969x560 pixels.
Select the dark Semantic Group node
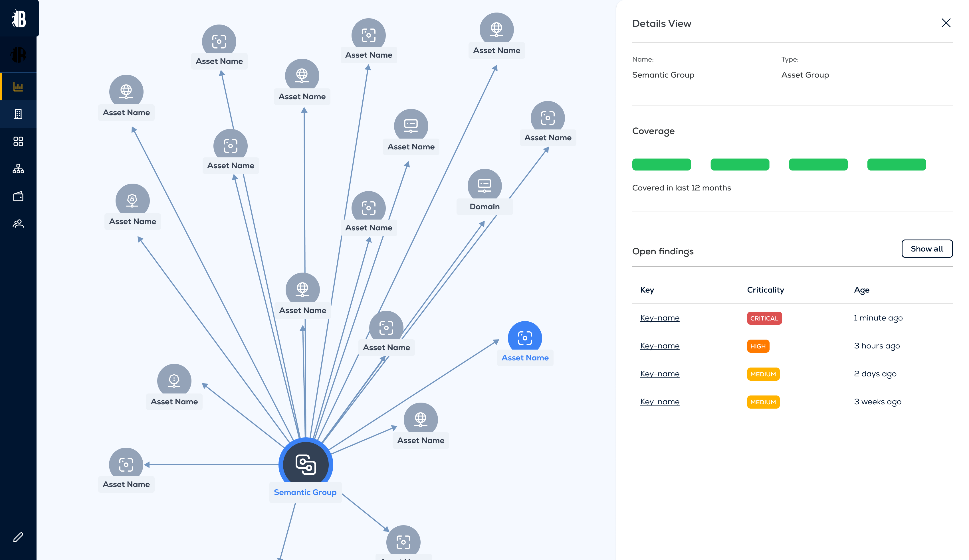point(306,464)
